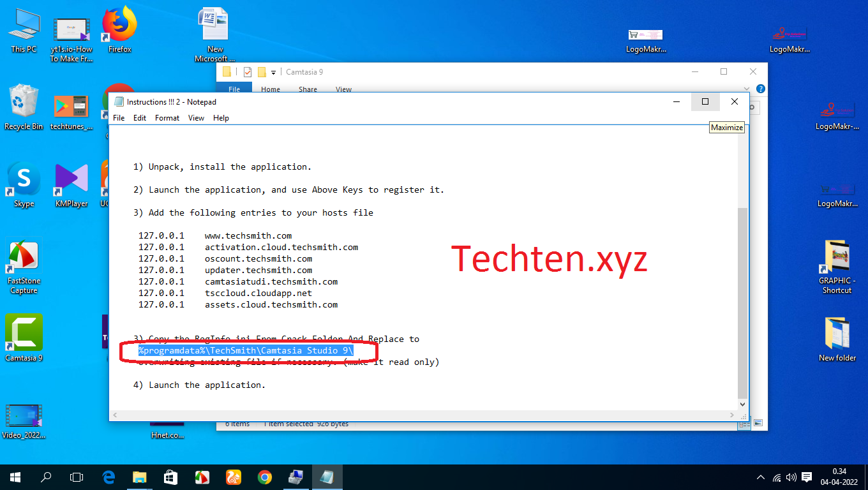Click the taskbar clock and date

pyautogui.click(x=839, y=477)
